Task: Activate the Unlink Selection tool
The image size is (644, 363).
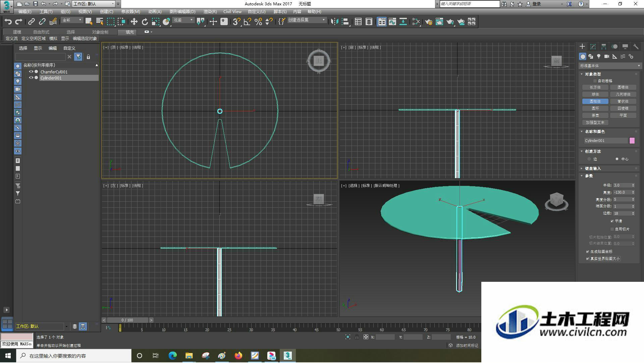Action: pyautogui.click(x=42, y=22)
